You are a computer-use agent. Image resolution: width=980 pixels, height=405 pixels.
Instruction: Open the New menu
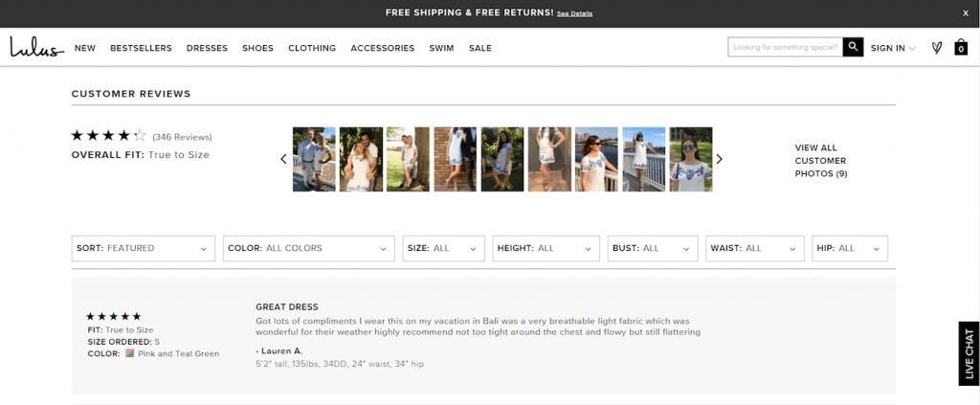pyautogui.click(x=85, y=48)
